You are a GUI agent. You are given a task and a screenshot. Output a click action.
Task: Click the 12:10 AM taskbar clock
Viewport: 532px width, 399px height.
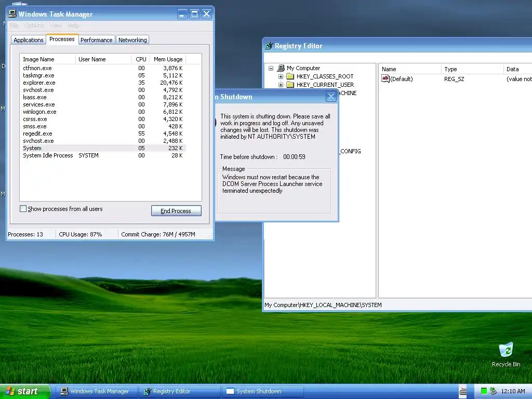point(513,391)
